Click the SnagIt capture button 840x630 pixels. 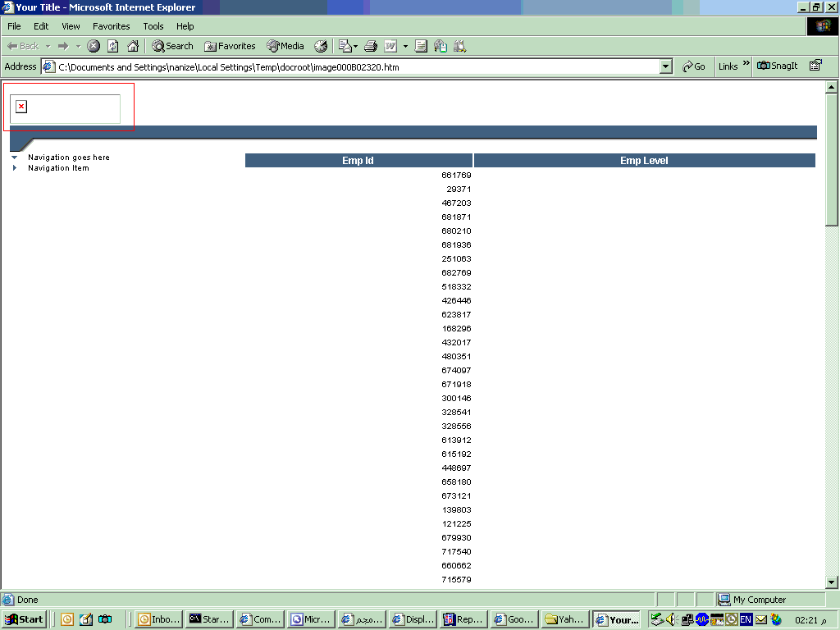pos(777,66)
